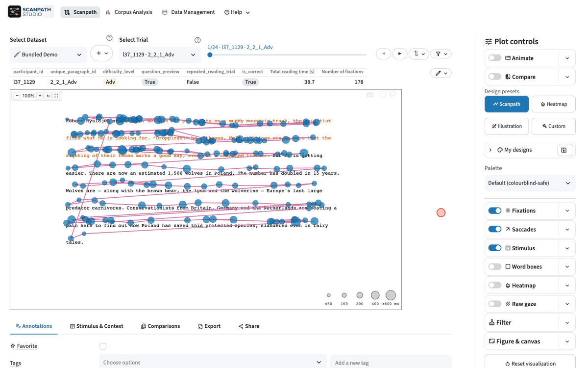Zoom in the plot with plus button
The width and height of the screenshot is (588, 368).
click(40, 96)
